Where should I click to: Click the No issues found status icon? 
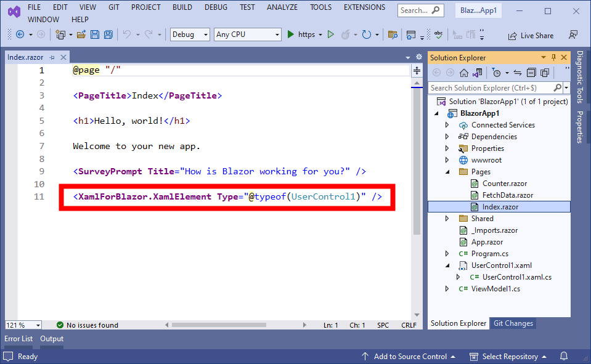point(59,325)
